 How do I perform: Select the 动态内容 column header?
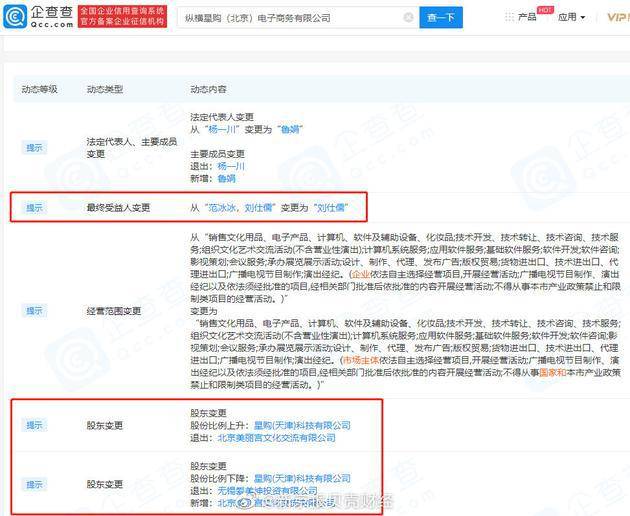(x=208, y=89)
